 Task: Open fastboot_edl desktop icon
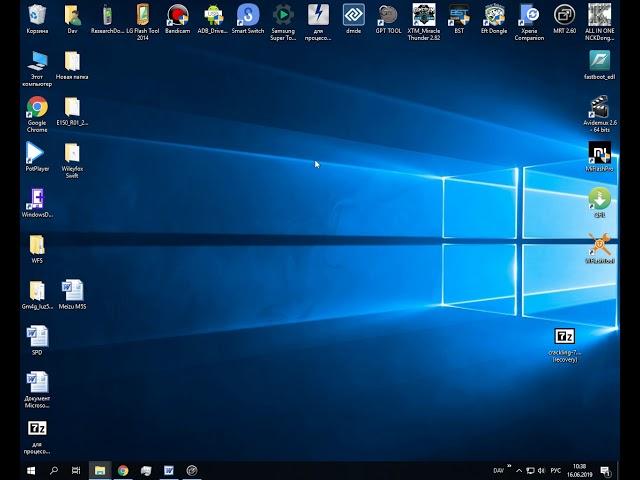click(600, 64)
